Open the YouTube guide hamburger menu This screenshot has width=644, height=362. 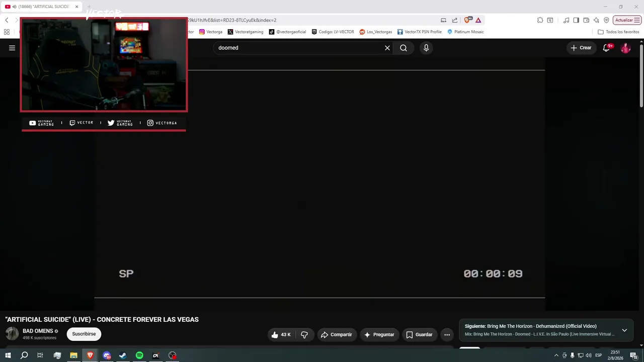(12, 48)
